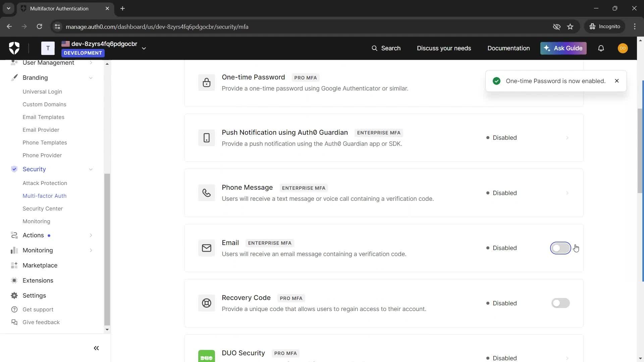Select Multi-factor Auth sidebar item
Image resolution: width=644 pixels, height=362 pixels.
tap(44, 196)
